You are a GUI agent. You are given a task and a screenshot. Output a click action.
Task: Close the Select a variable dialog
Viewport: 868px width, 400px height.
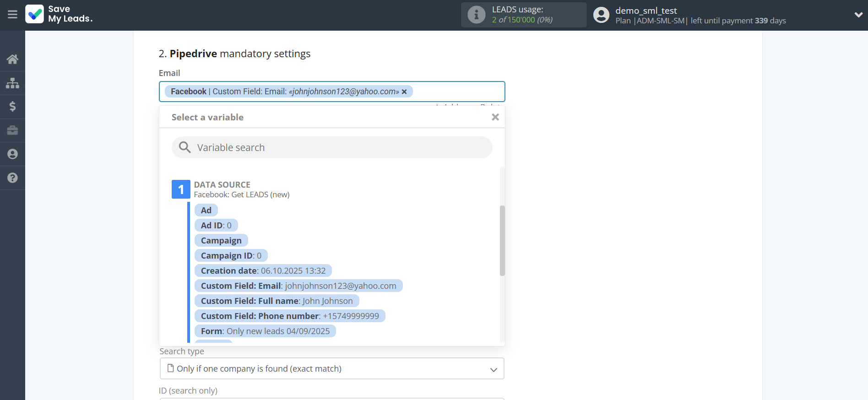click(495, 117)
